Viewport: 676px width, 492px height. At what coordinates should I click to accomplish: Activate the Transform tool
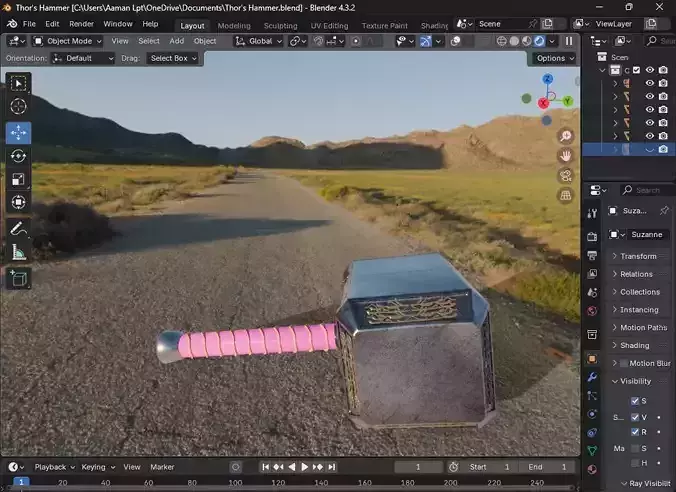18,202
